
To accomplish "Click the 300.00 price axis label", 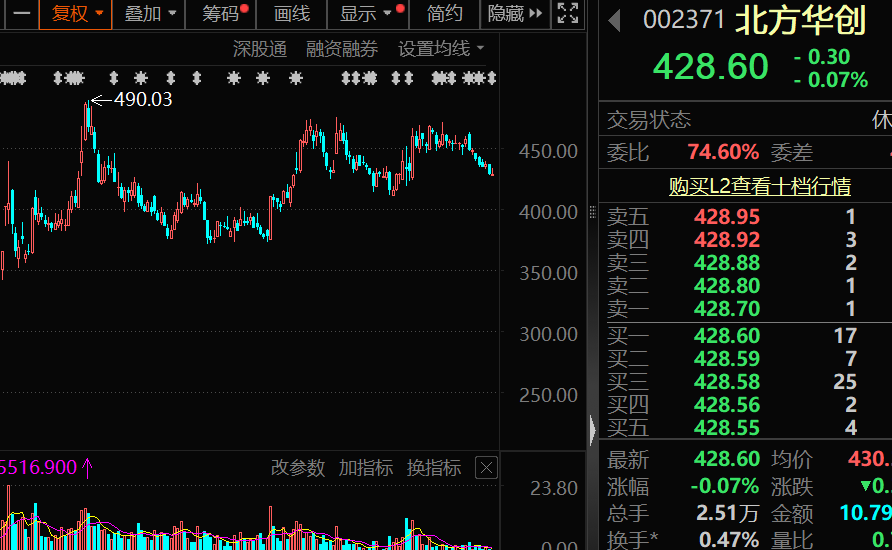I will pos(548,334).
